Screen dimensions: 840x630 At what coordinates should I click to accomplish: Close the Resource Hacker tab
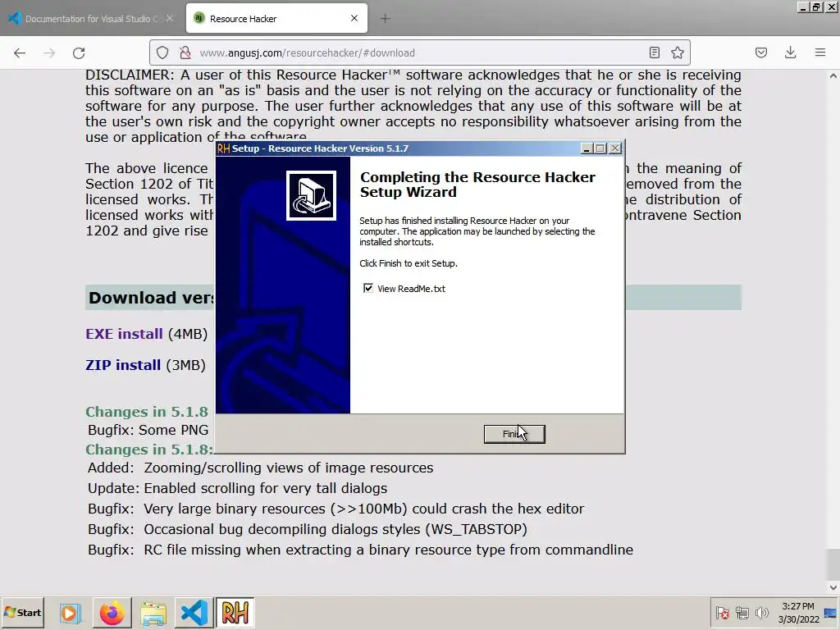354,18
